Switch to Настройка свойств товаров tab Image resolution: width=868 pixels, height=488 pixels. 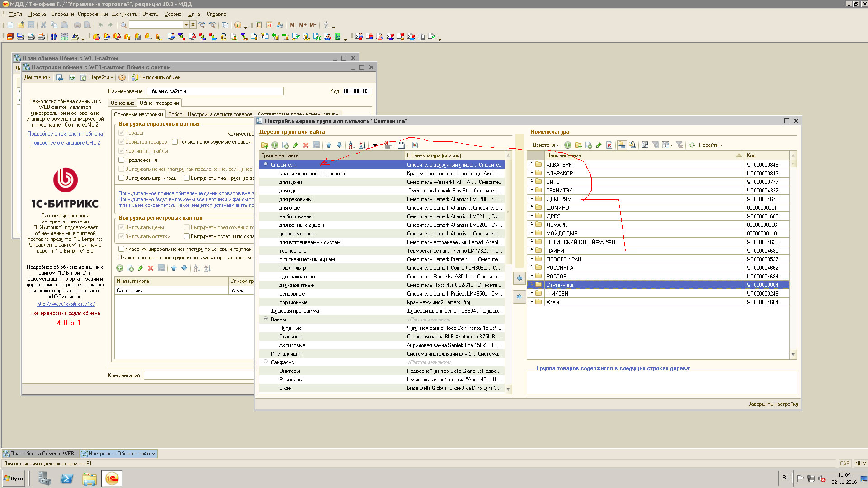220,114
